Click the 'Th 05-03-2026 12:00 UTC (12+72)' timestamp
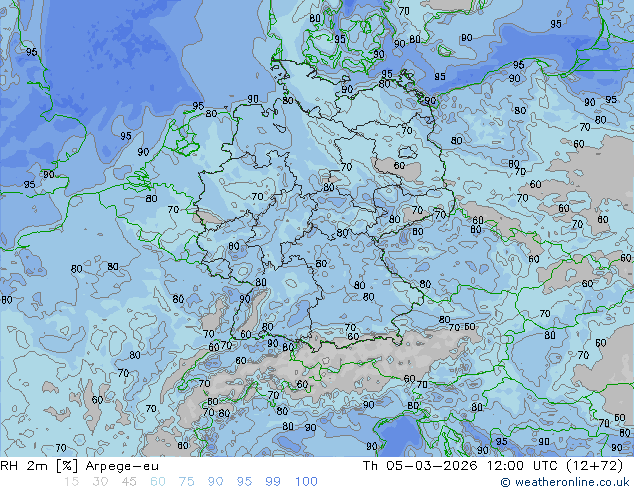The image size is (634, 490). point(493,466)
